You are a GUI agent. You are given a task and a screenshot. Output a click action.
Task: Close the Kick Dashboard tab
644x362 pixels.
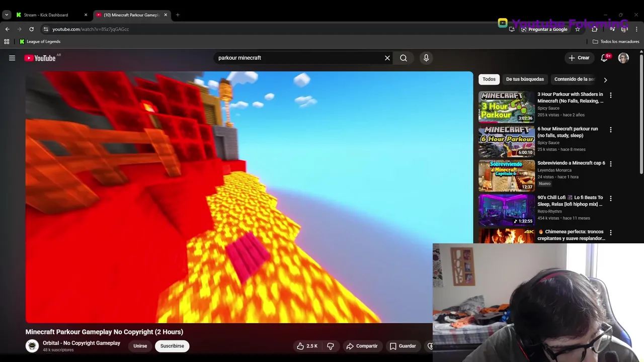pos(86,15)
